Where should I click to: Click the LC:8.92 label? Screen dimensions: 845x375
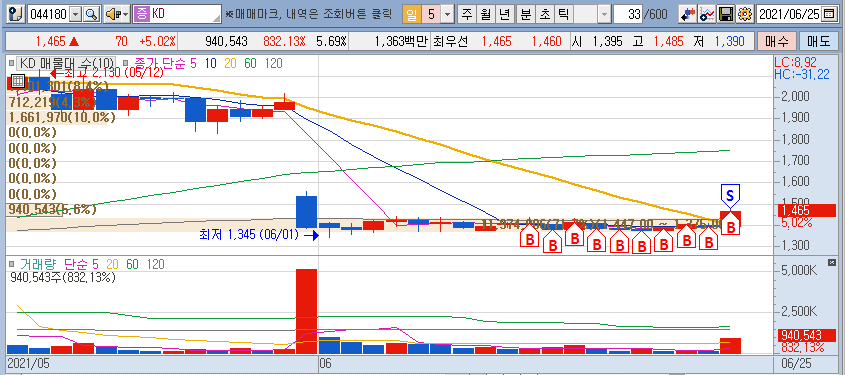(794, 62)
